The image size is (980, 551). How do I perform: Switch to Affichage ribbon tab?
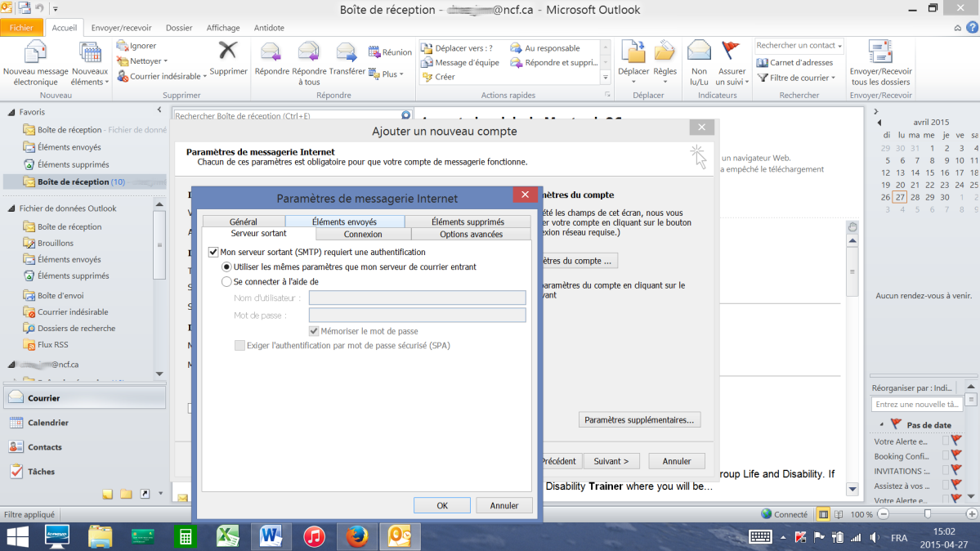click(223, 28)
